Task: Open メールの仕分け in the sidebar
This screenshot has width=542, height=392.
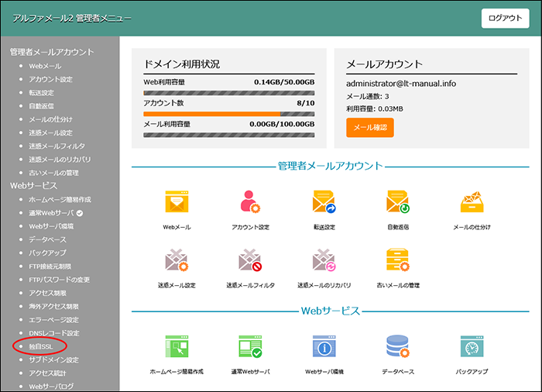Action: (x=50, y=119)
